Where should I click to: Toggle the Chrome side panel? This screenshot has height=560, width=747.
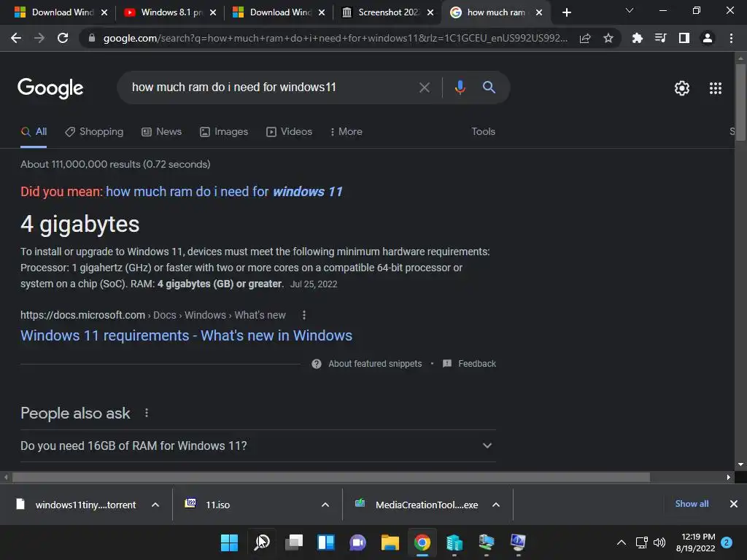pos(684,38)
